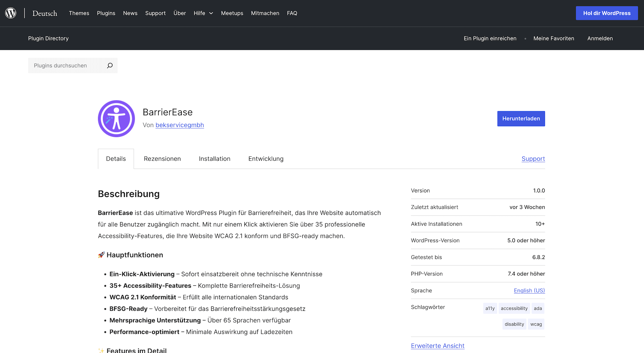Click the Herunterladen download button
Screen dimensions: 644x353
tap(521, 119)
